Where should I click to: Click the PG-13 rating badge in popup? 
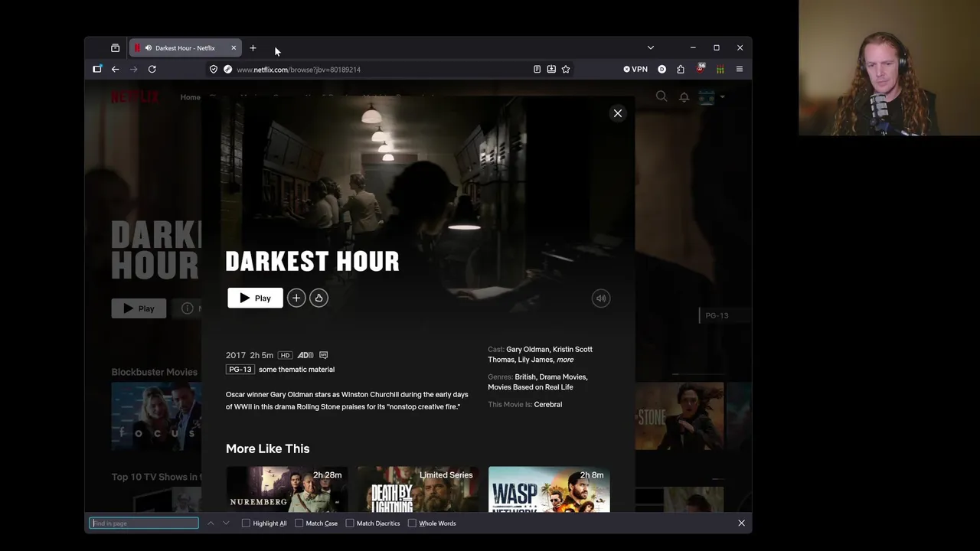pos(240,369)
